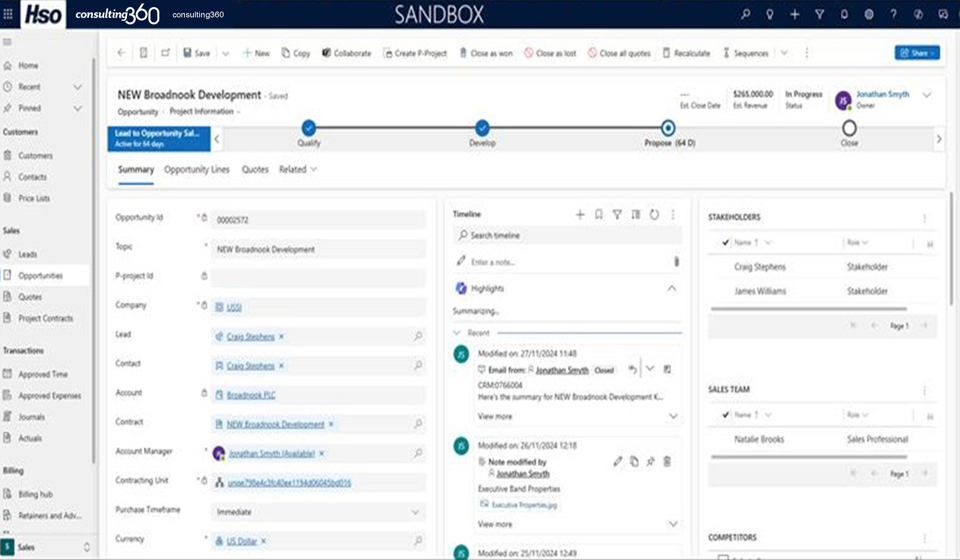Image resolution: width=960 pixels, height=560 pixels.
Task: Open Project Contracts in the sidebar
Action: [45, 318]
